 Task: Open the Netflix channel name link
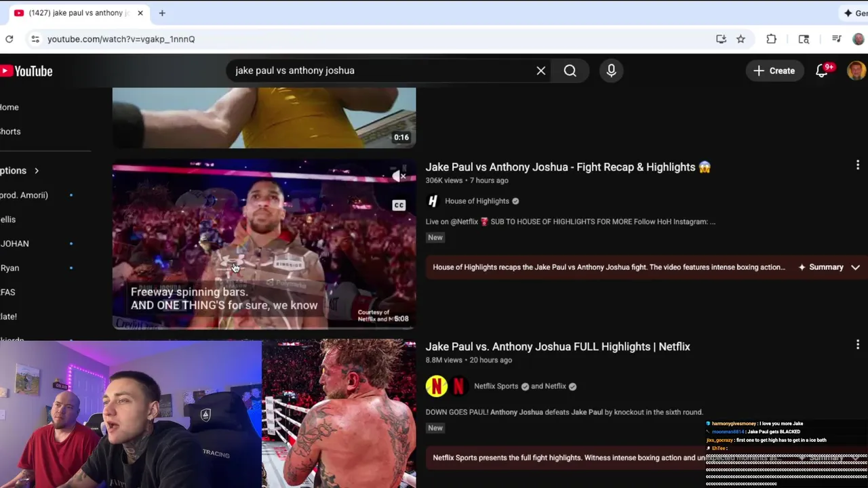pos(555,386)
